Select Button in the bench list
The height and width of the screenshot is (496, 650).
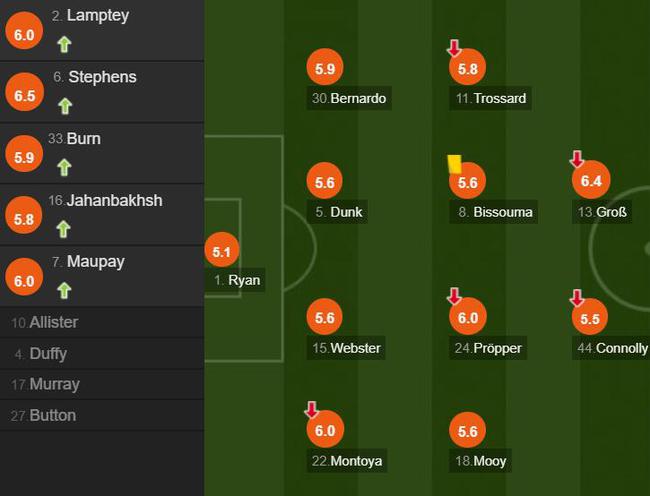point(102,416)
